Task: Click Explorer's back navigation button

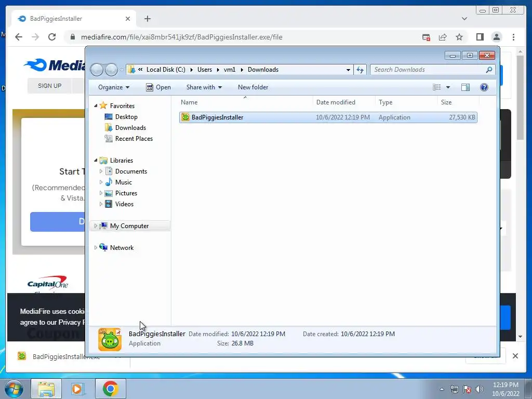Action: [97, 70]
